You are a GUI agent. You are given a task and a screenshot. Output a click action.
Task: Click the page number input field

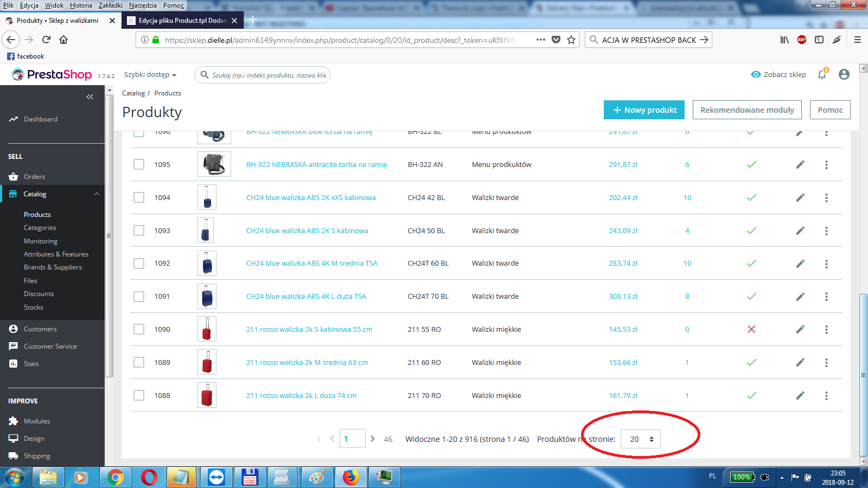(x=352, y=439)
